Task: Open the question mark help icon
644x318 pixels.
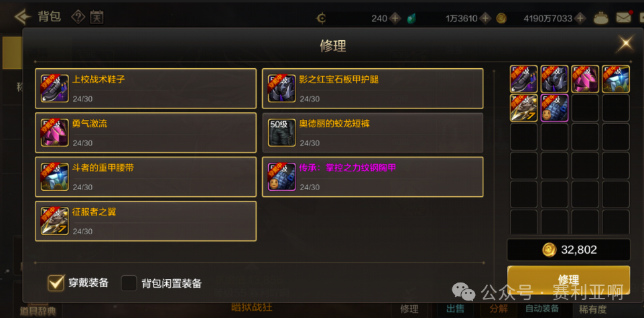Action: [x=78, y=17]
